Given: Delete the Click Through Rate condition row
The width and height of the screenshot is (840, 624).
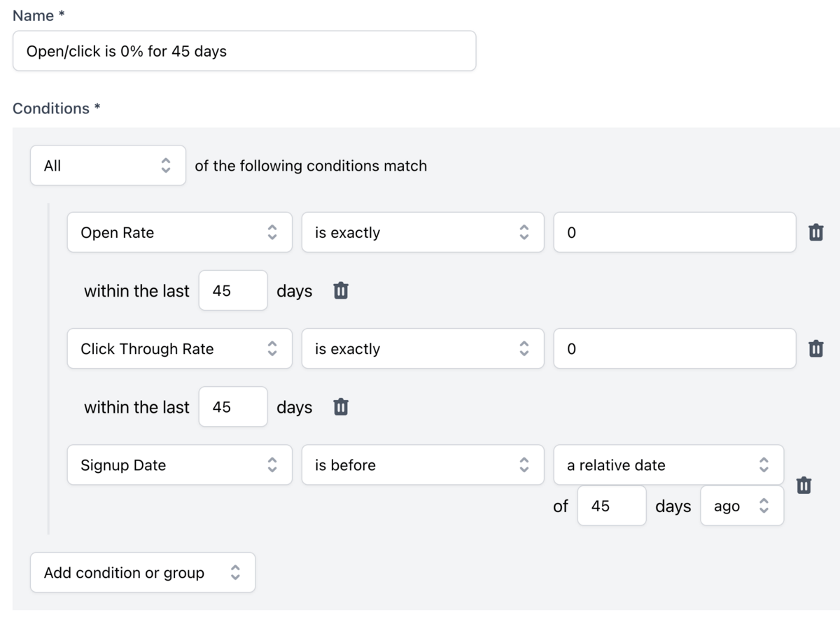Looking at the screenshot, I should click(x=815, y=348).
